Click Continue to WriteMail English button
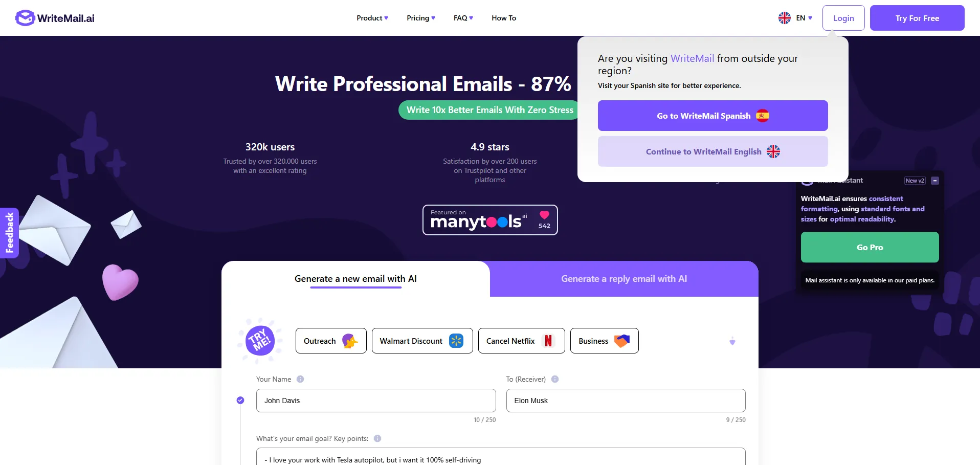Viewport: 980px width, 465px height. pyautogui.click(x=713, y=151)
